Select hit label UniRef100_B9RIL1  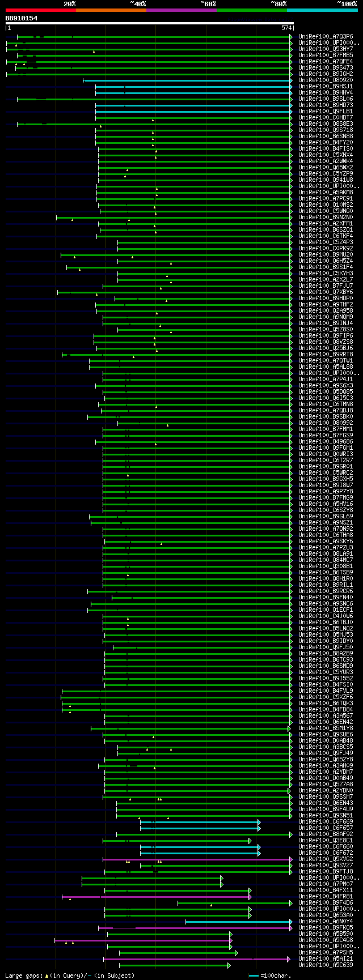click(326, 585)
